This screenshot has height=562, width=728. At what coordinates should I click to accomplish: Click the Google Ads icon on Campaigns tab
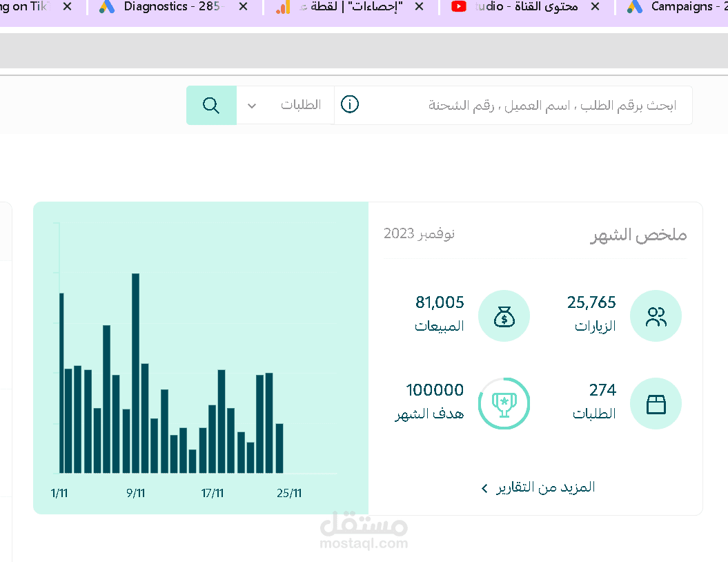coord(635,6)
